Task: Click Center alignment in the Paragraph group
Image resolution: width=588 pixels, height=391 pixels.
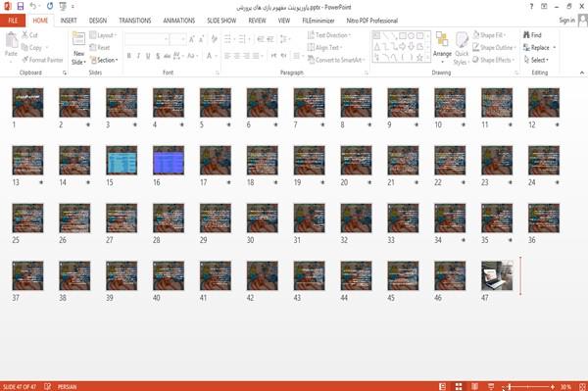Action: [236, 56]
